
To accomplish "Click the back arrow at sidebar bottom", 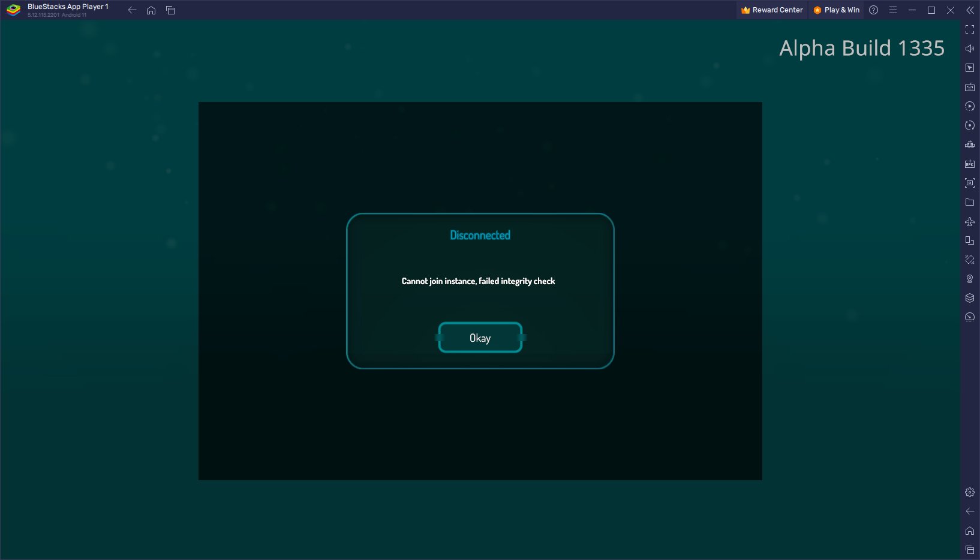I will 970,511.
